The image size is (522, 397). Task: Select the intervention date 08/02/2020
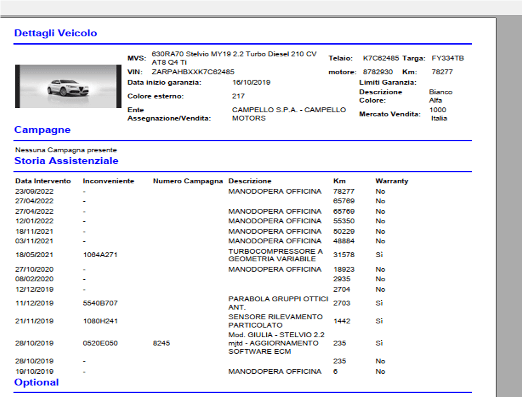[34, 279]
